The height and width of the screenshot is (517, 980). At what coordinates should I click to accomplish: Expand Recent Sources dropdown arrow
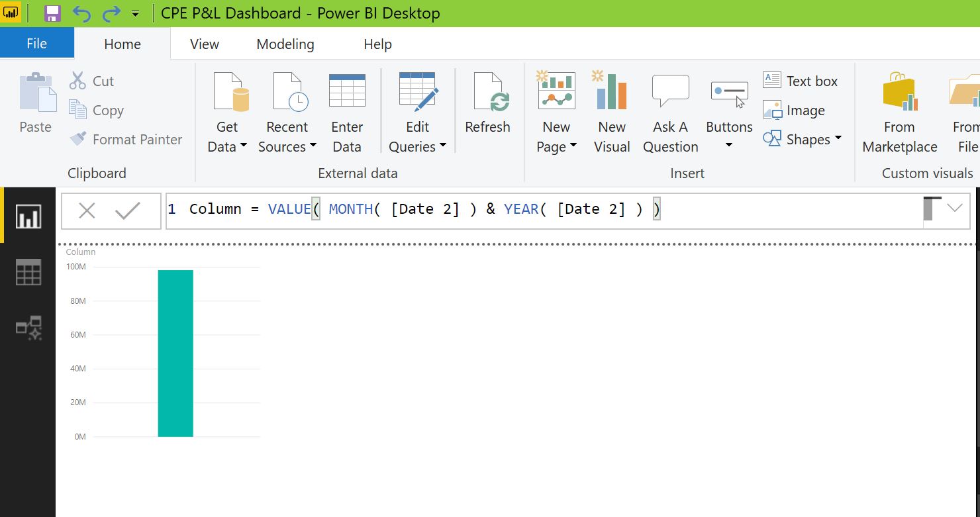(313, 146)
